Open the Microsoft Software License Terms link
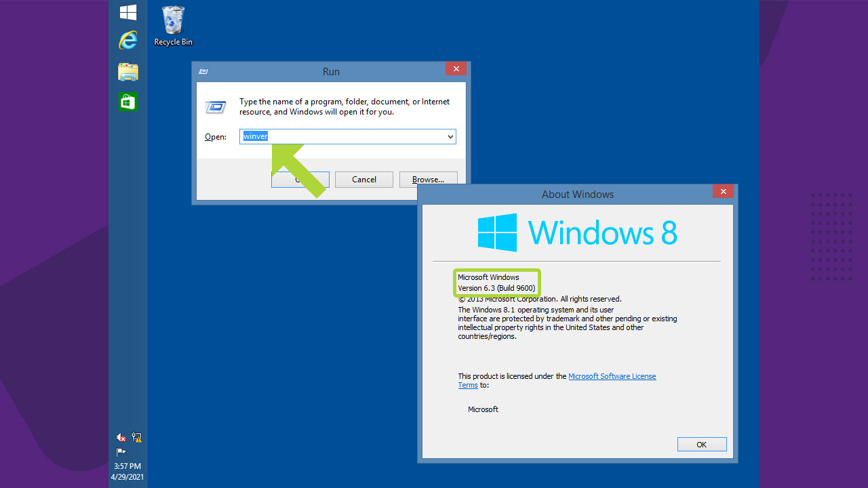This screenshot has width=868, height=488. [557, 380]
